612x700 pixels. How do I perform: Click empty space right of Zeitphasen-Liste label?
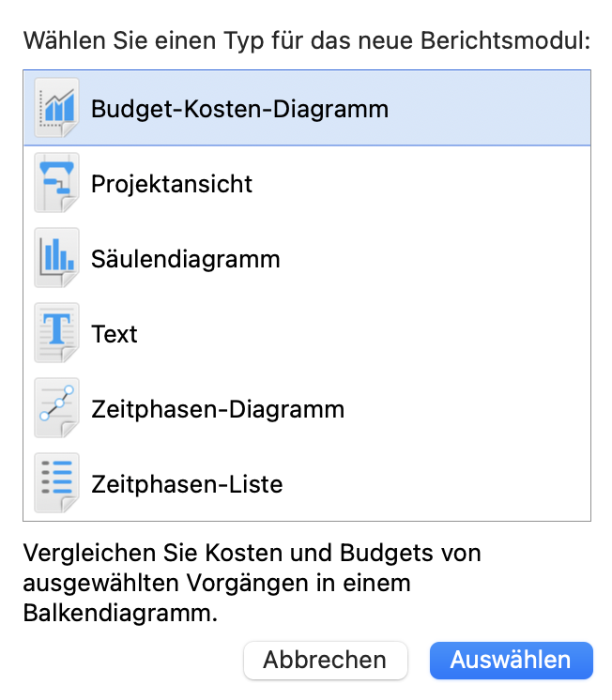pos(432,484)
